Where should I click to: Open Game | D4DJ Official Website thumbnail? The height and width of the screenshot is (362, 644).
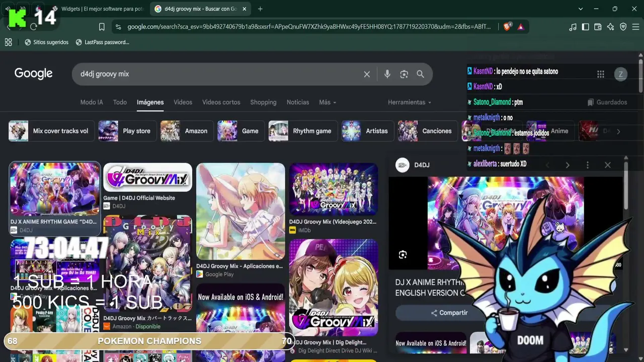coord(147,177)
